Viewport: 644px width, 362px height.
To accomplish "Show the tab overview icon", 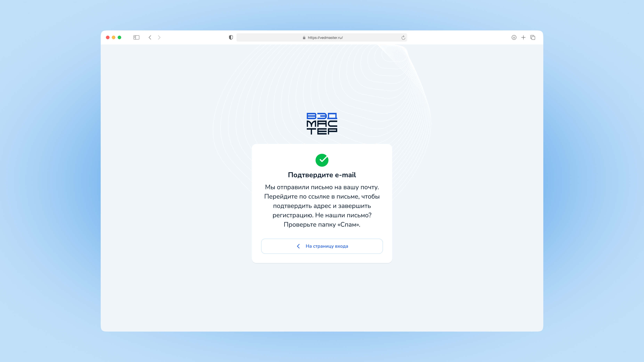I will (533, 37).
